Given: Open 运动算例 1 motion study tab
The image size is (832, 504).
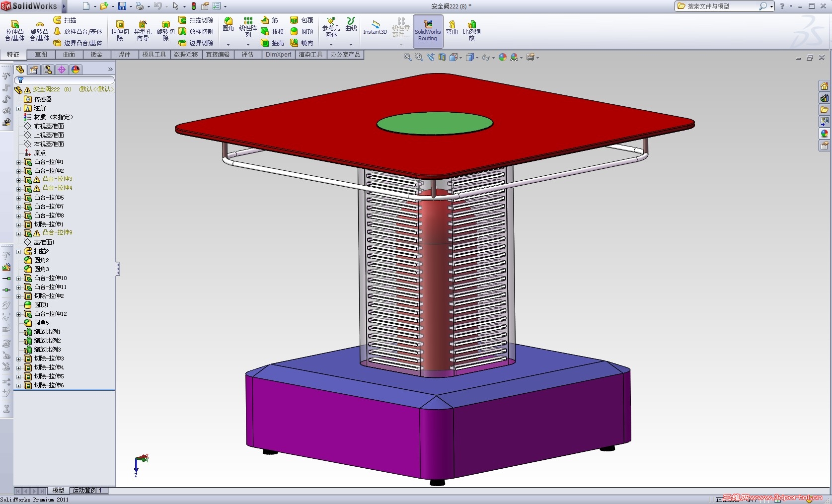Looking at the screenshot, I should tap(88, 491).
